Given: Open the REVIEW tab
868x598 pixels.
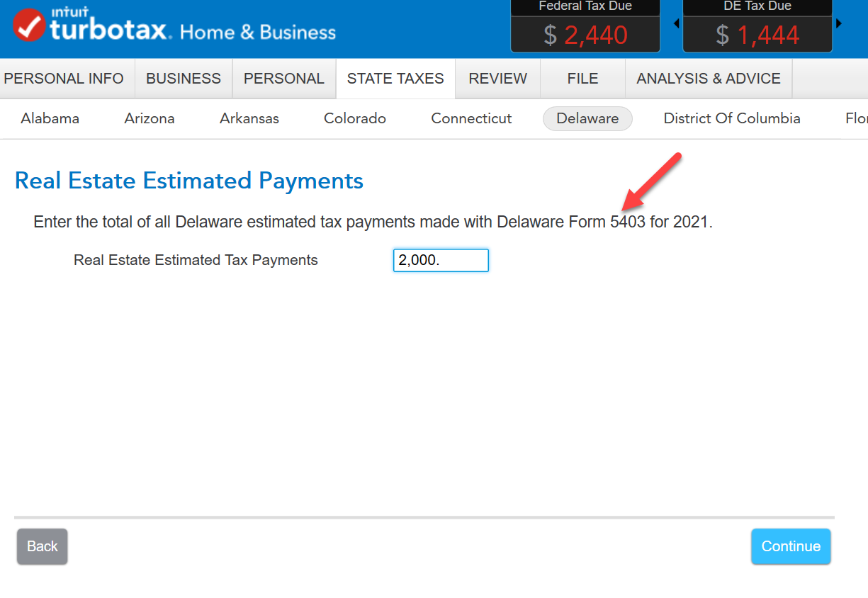Looking at the screenshot, I should 497,79.
